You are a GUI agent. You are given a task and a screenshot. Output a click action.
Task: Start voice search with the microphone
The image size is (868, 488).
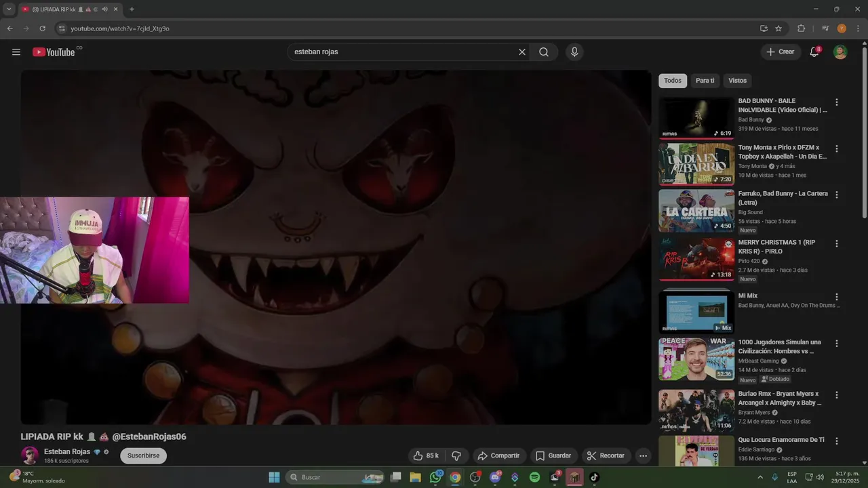click(x=574, y=52)
